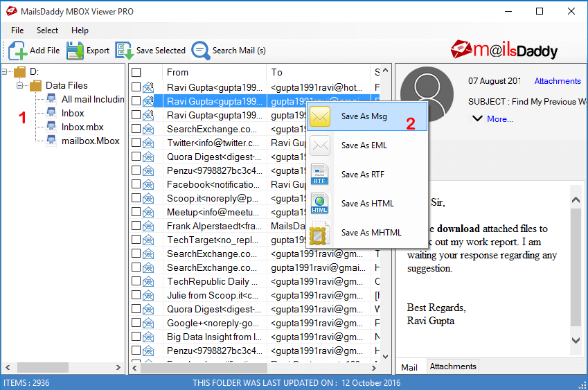Image resolution: width=588 pixels, height=390 pixels.
Task: Collapse the Data Files tree node
Action: pyautogui.click(x=20, y=85)
